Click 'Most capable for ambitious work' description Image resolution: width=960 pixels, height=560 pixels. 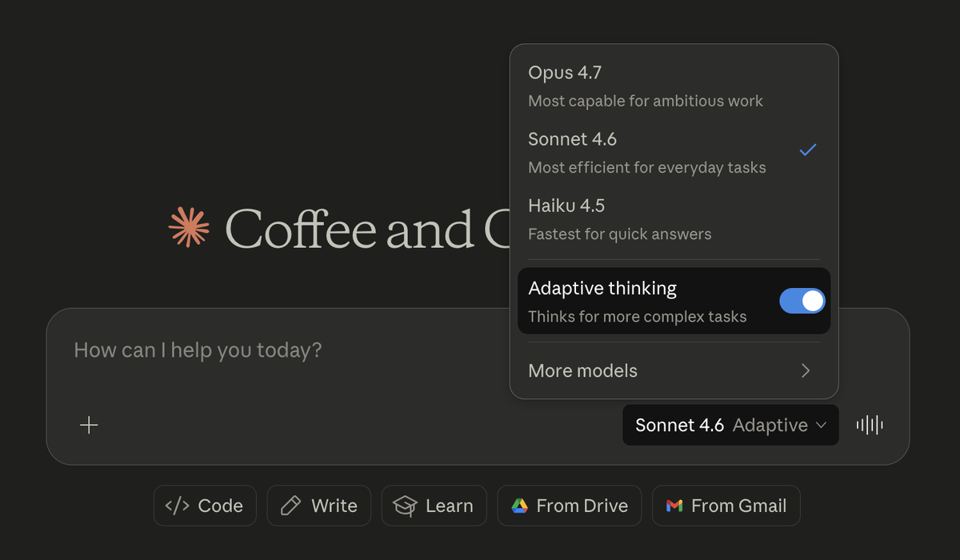tap(646, 102)
